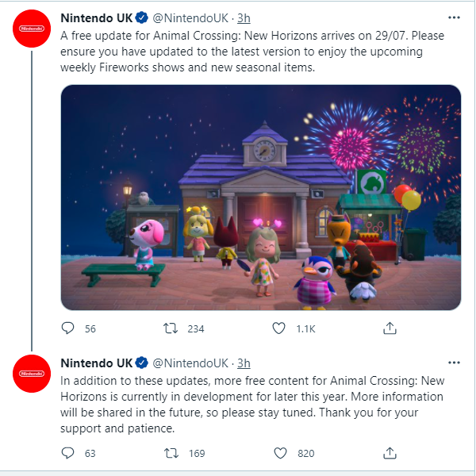
Task: Open the Animal Crossing fireworks image
Action: click(x=261, y=198)
